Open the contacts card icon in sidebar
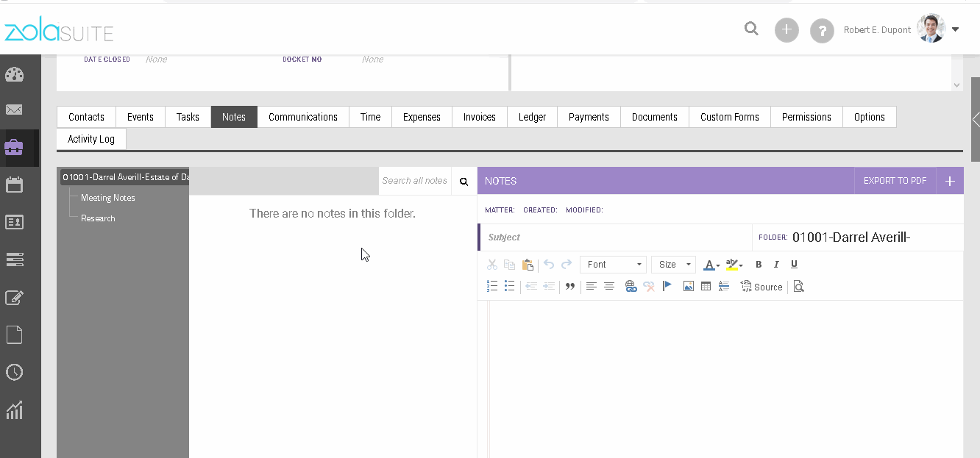Image resolution: width=980 pixels, height=458 pixels. [14, 222]
